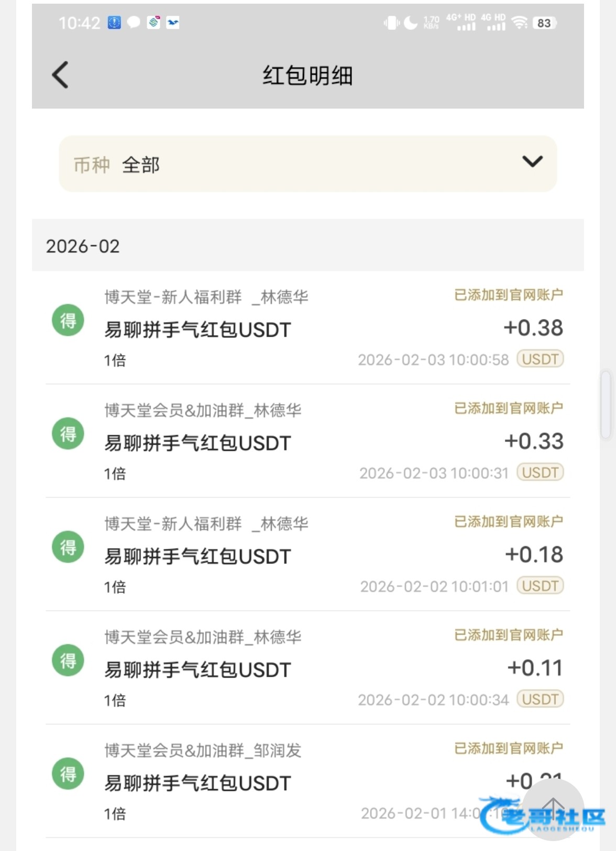Tap the scroll-to-top arrow button

click(x=553, y=809)
